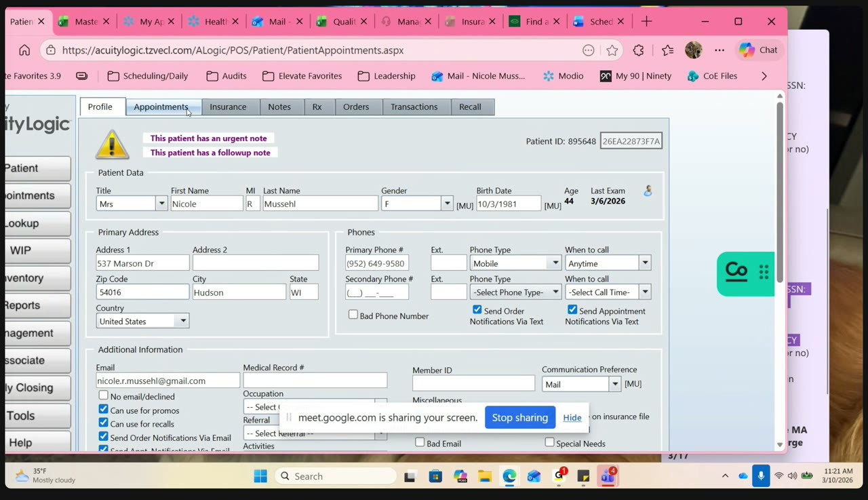Click the browser Home icon
The width and height of the screenshot is (868, 500).
point(24,50)
